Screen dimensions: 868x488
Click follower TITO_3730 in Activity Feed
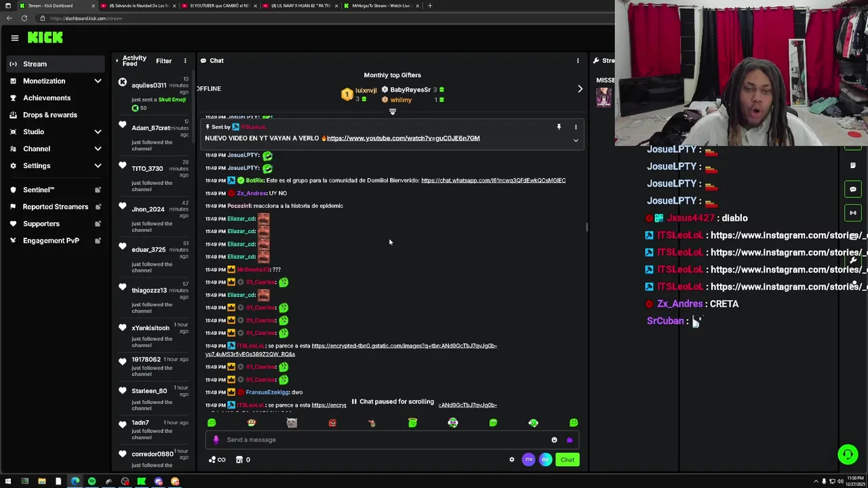click(154, 176)
